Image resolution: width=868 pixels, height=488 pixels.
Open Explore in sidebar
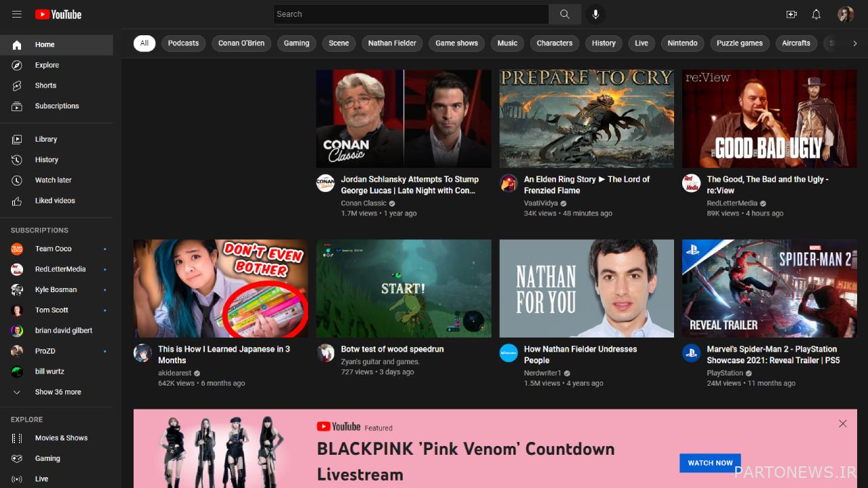pos(56,65)
